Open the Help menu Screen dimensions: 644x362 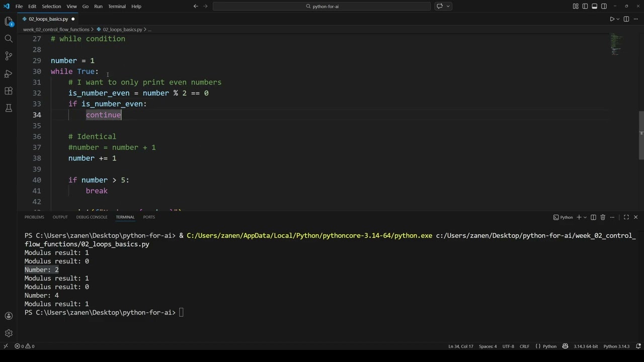(x=136, y=6)
